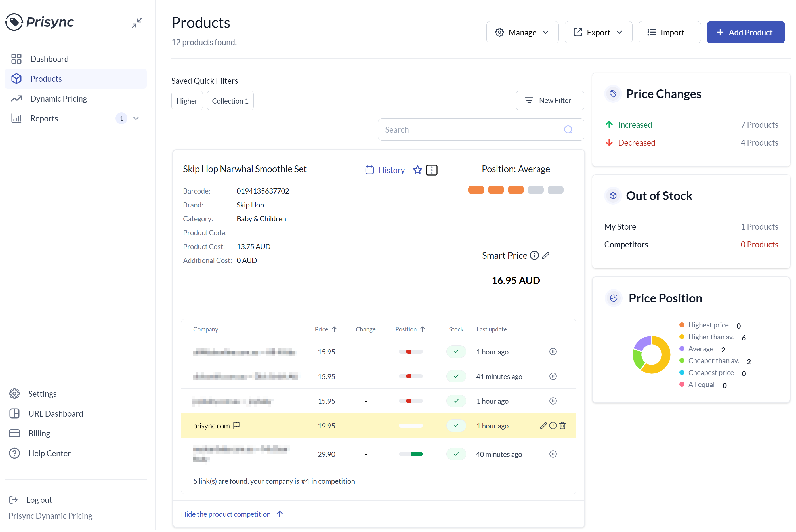The width and height of the screenshot is (796, 532).
Task: Expand the Reports submenu chevron
Action: pos(136,118)
